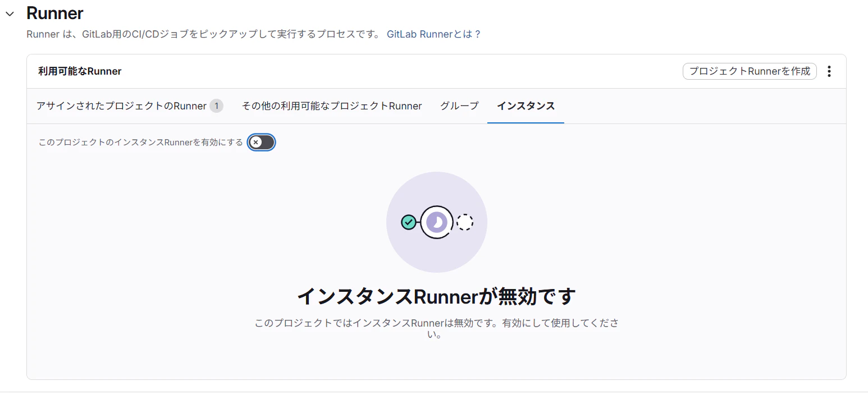Click the プロジェクトRunnerを作成 button
The height and width of the screenshot is (399, 868).
pyautogui.click(x=750, y=71)
